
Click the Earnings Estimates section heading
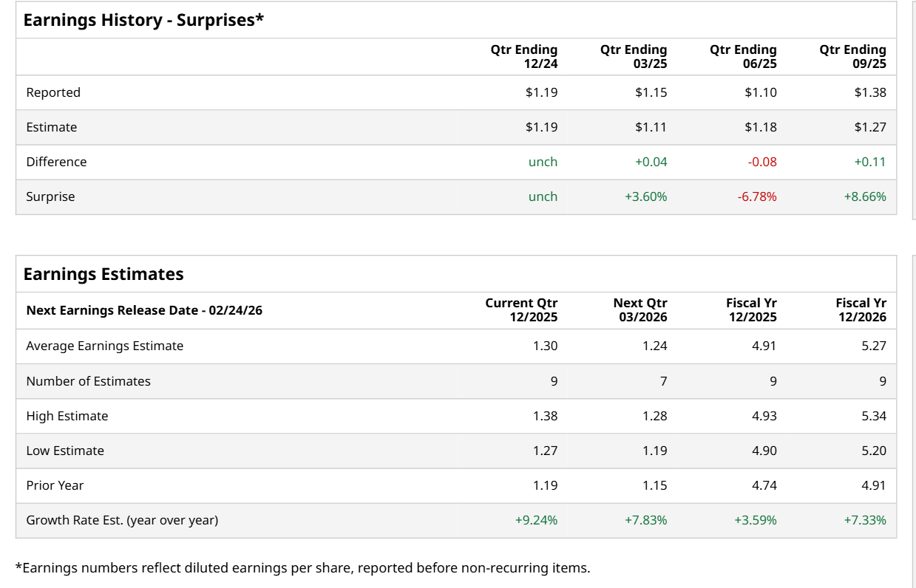click(104, 274)
